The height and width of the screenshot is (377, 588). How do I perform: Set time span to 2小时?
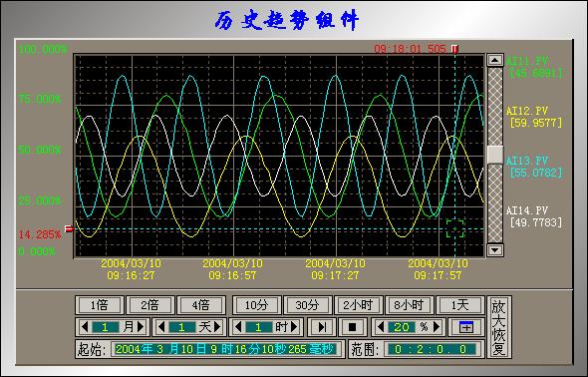tap(358, 305)
